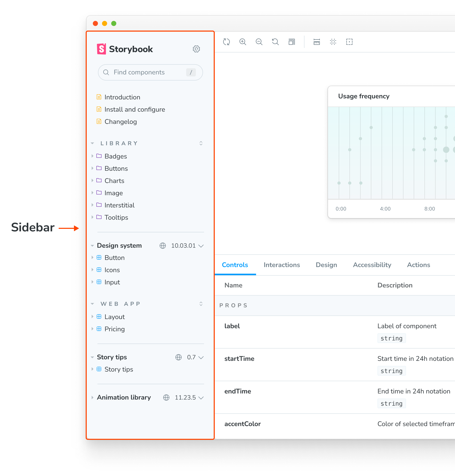Click the remount component icon in toolbar
Screen dimensions: 455x476
[226, 42]
